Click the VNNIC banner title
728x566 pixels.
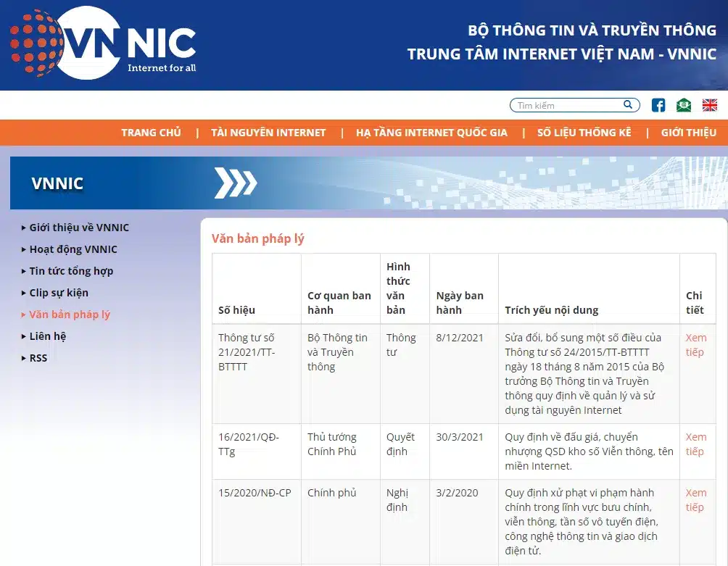[57, 183]
